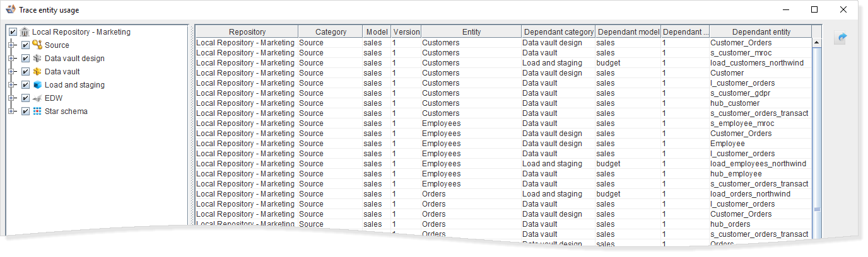Click the Local Repository bank icon
This screenshot has width=868, height=257.
[x=25, y=32]
